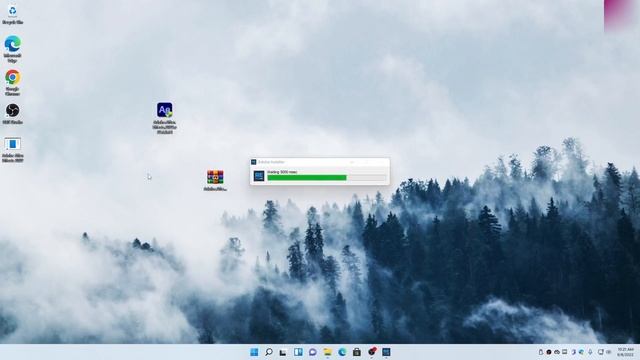
Task: Switch to the Adobe Installer taskbar button
Action: (x=386, y=352)
